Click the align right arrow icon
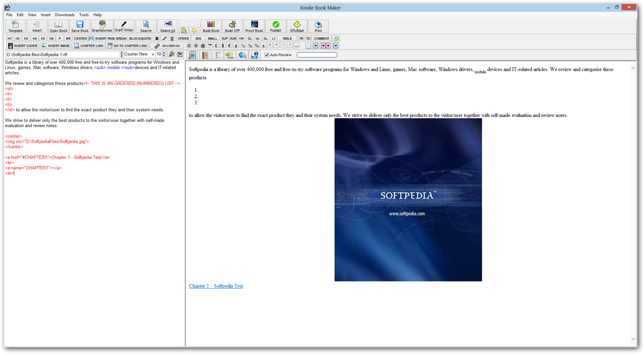 point(336,46)
